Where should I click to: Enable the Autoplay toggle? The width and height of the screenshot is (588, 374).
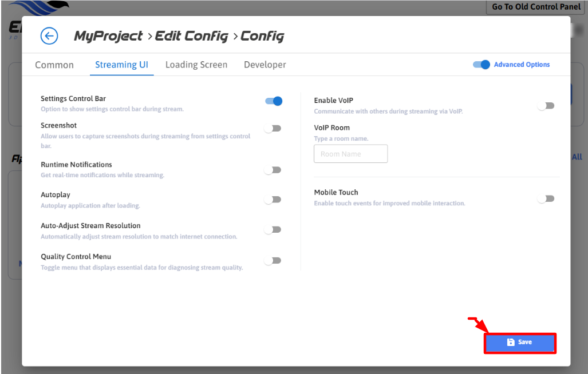[273, 200]
